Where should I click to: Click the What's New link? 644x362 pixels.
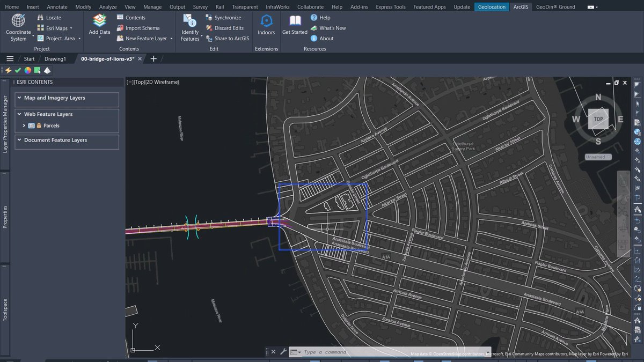click(x=328, y=28)
